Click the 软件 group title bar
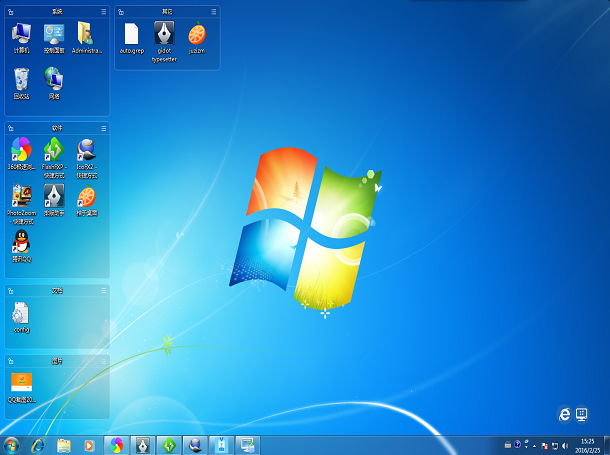This screenshot has width=610, height=455. pyautogui.click(x=57, y=128)
